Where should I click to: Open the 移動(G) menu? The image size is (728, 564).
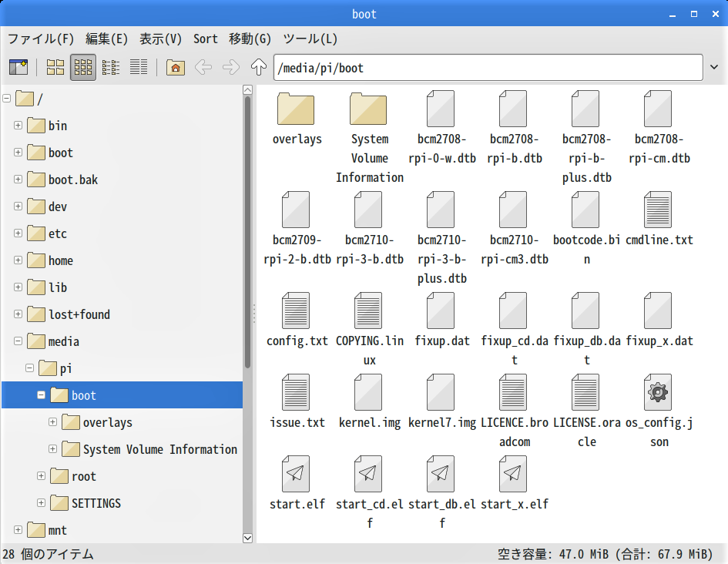(x=250, y=39)
